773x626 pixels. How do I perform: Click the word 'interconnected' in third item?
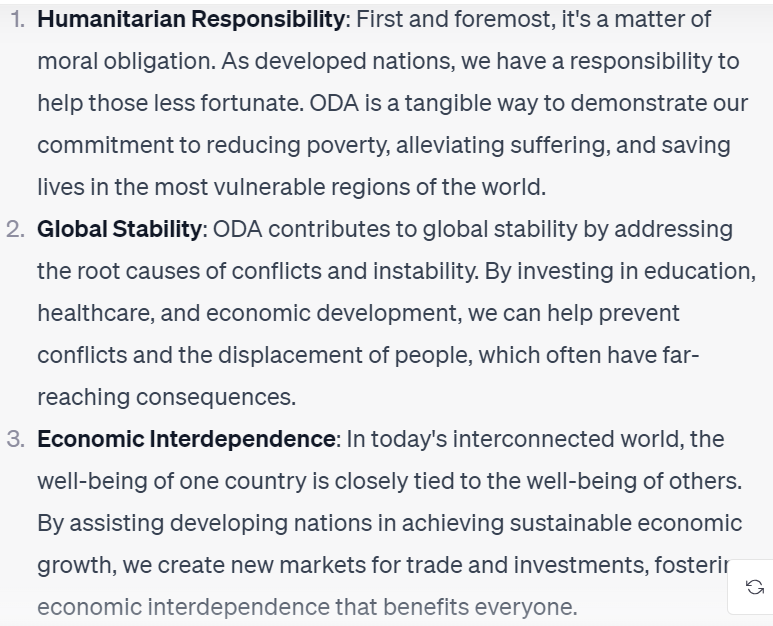(533, 439)
